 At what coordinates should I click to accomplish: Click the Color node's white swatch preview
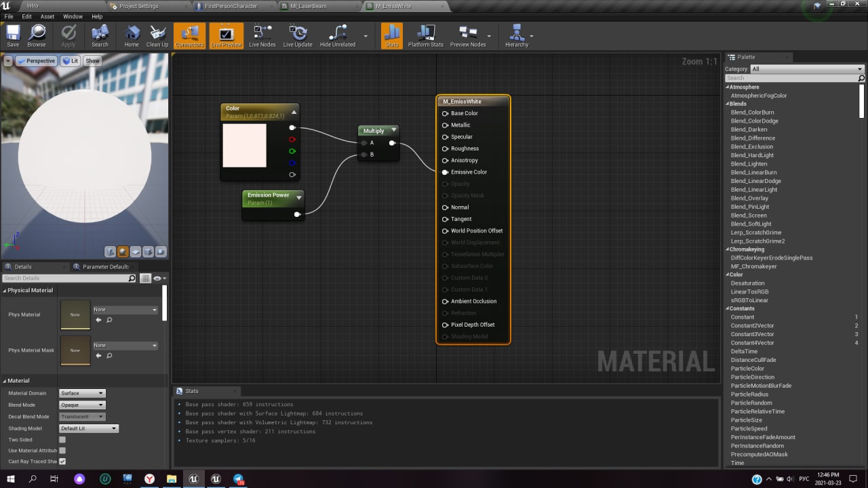click(x=245, y=145)
